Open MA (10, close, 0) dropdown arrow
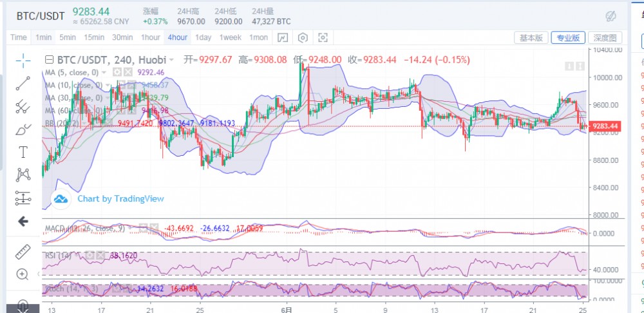 (x=107, y=85)
